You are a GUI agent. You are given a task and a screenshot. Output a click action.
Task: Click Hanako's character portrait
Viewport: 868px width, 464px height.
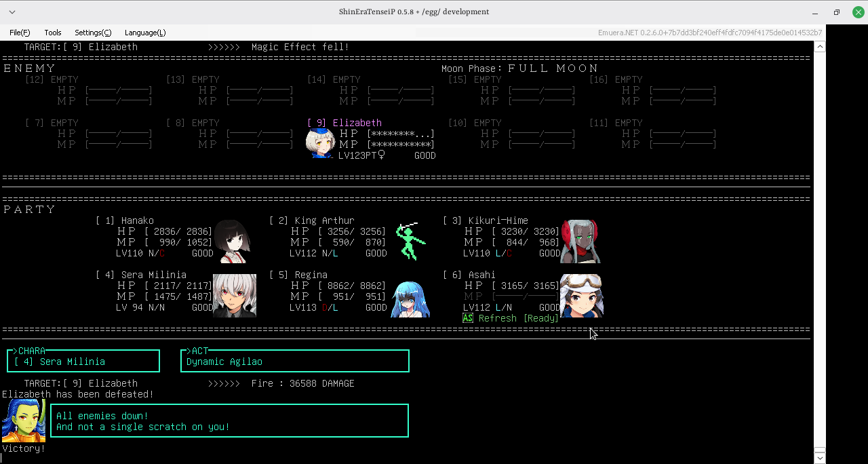click(x=232, y=241)
